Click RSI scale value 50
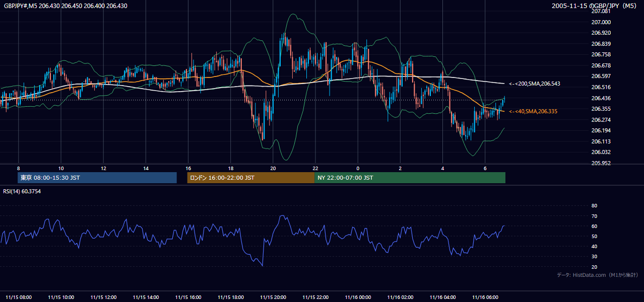 [594, 236]
